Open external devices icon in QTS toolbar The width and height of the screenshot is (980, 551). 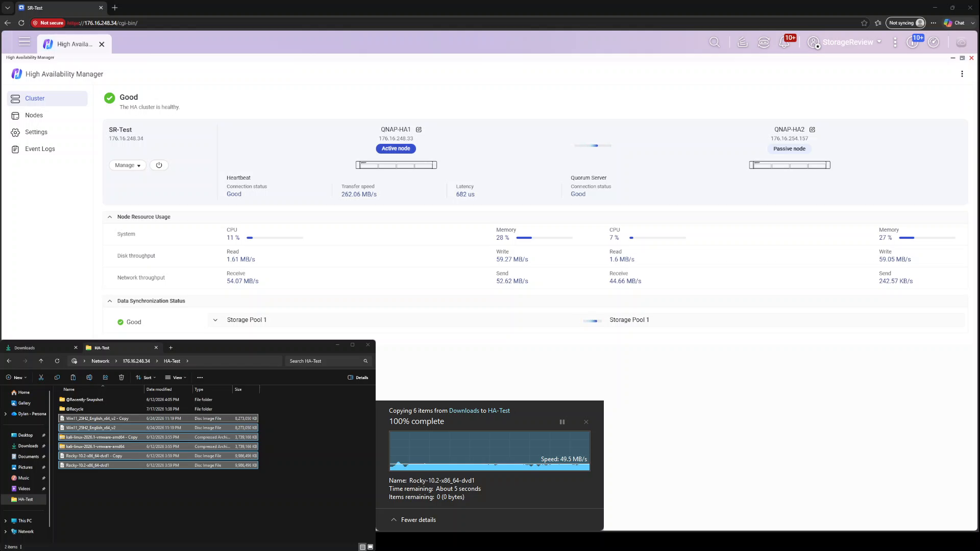764,42
